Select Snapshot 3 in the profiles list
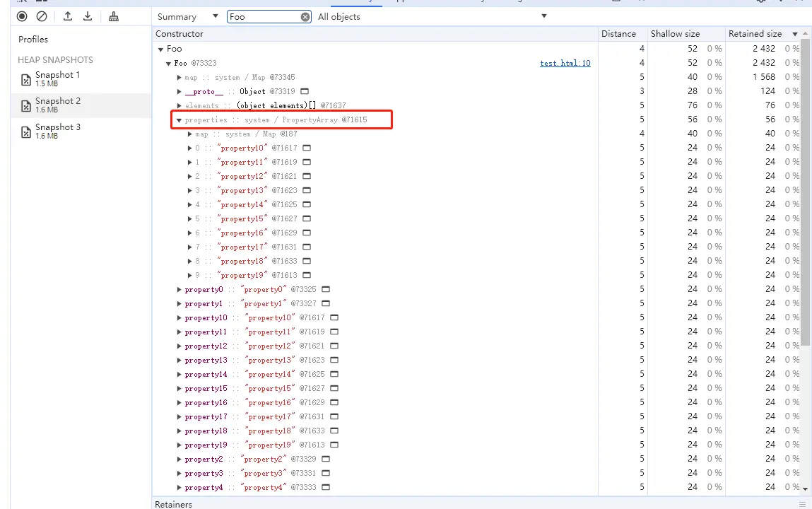Image resolution: width=812 pixels, height=509 pixels. coord(57,131)
